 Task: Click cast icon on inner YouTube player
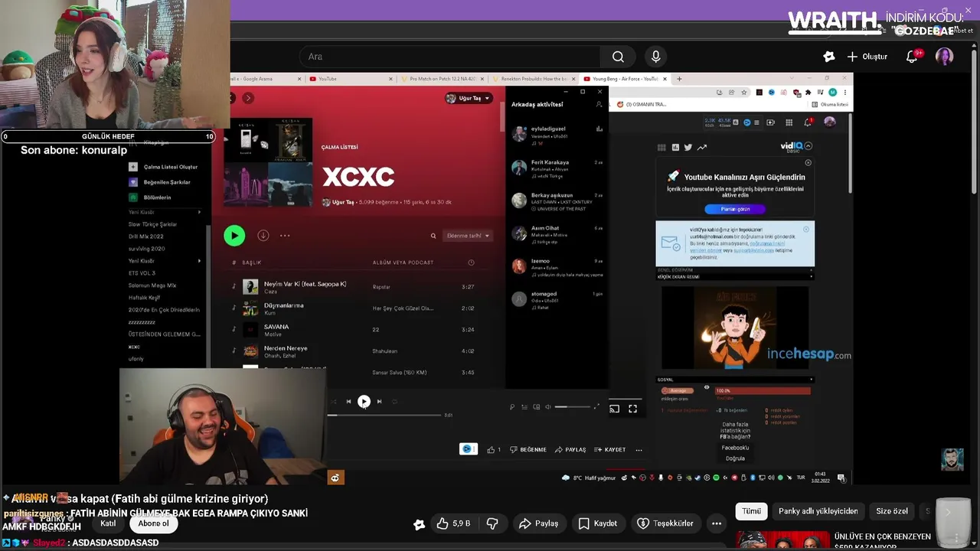coord(614,409)
